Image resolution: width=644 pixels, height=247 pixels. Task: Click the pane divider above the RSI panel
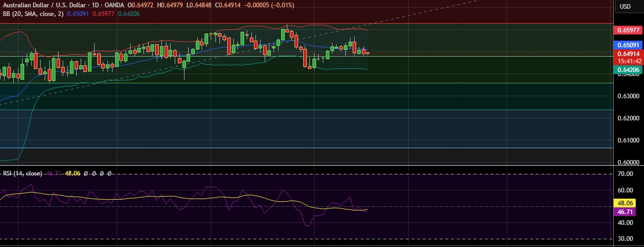coord(308,165)
